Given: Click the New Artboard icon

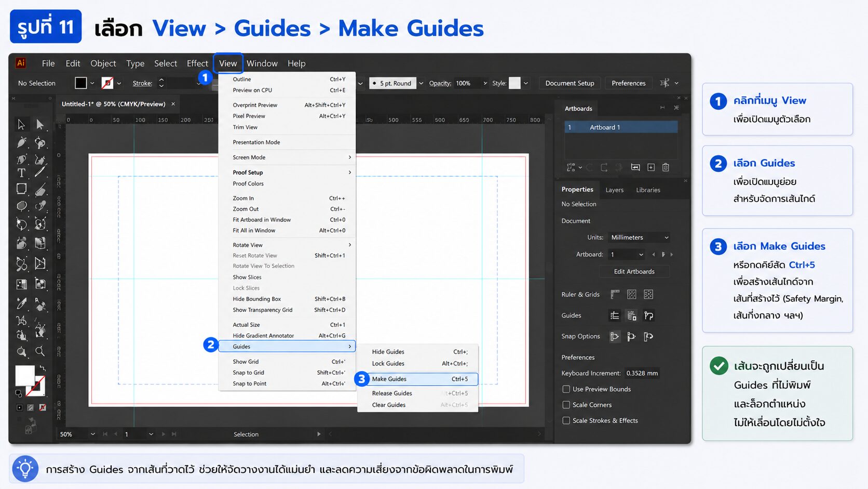Looking at the screenshot, I should 651,167.
